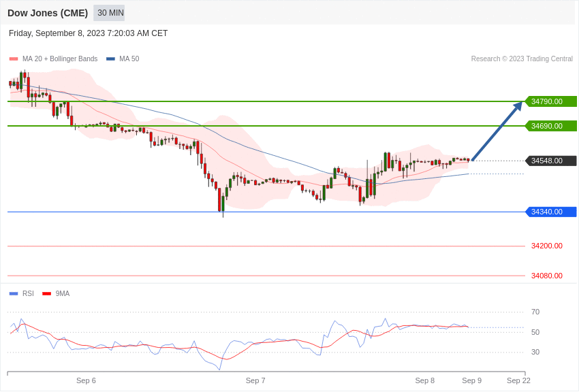Screen dimensions: 579x392
Task: Click the 30 MIN timeframe badge
Action: [x=110, y=13]
